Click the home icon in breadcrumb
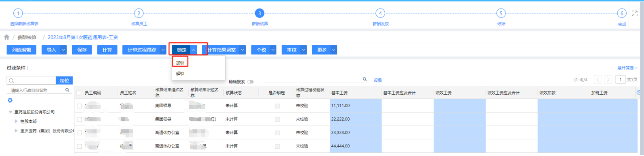 (x=6, y=37)
